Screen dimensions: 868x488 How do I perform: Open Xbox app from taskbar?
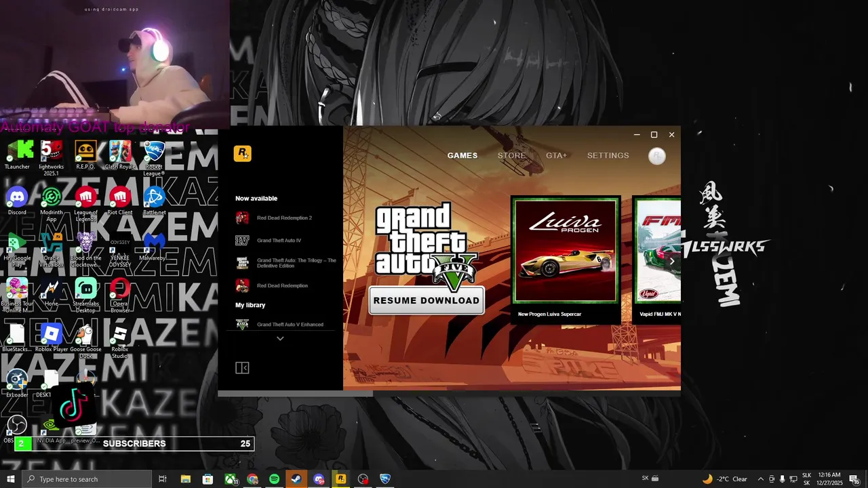click(231, 479)
